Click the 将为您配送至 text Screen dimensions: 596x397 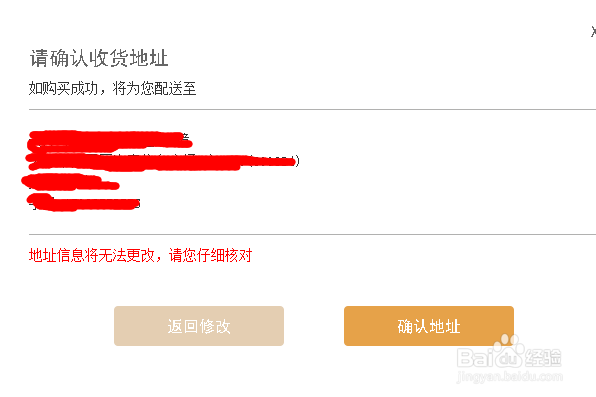click(154, 89)
